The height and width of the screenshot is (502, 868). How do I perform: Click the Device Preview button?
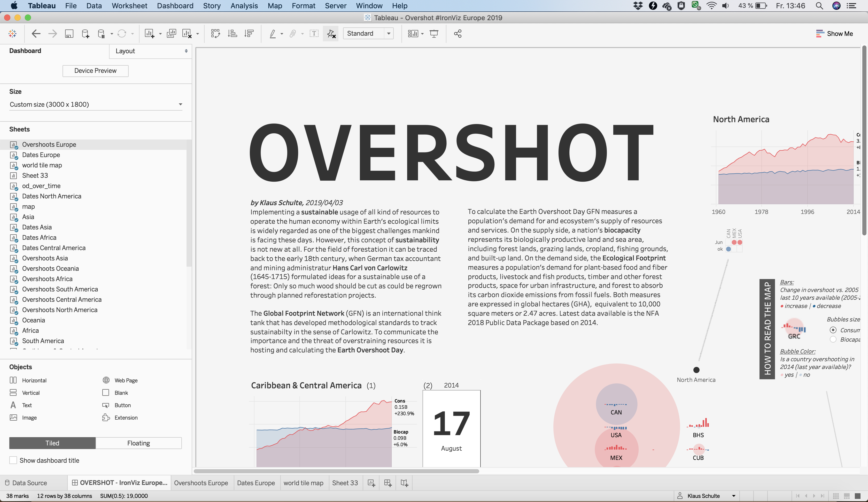pos(95,71)
